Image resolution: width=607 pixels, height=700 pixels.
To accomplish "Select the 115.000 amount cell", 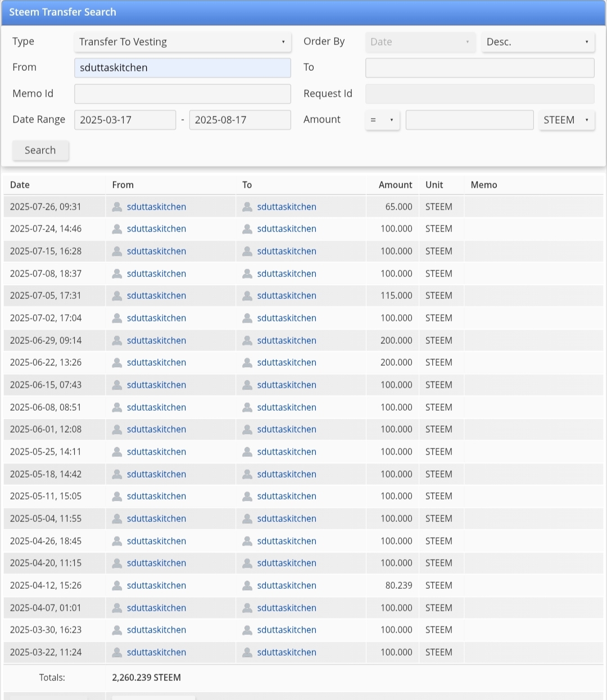I will pyautogui.click(x=396, y=296).
